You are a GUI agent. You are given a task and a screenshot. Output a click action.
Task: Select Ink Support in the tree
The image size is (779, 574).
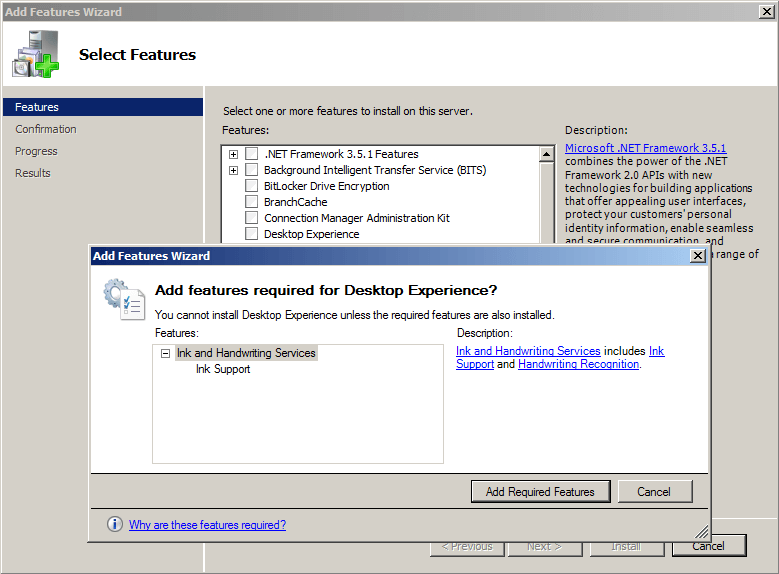[x=223, y=369]
